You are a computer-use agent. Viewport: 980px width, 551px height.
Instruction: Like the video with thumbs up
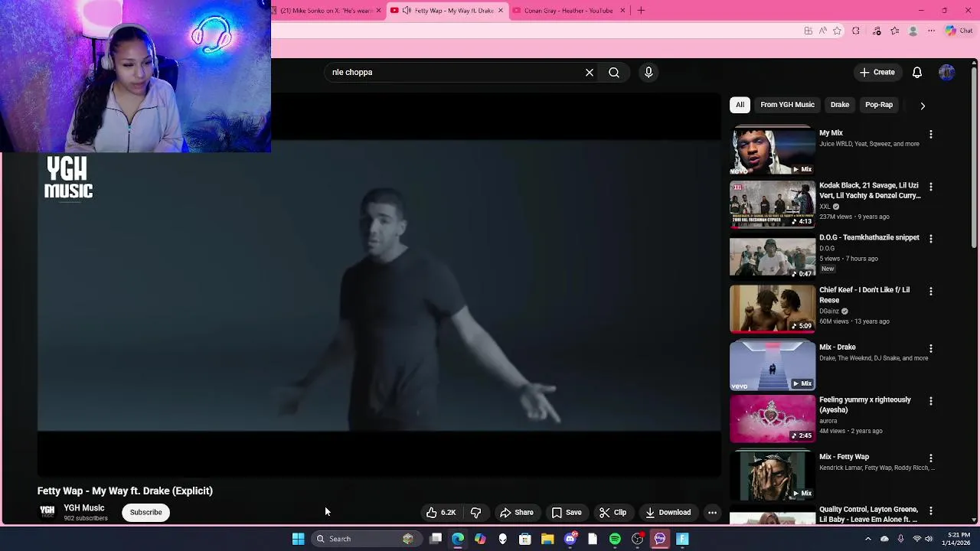tap(441, 513)
